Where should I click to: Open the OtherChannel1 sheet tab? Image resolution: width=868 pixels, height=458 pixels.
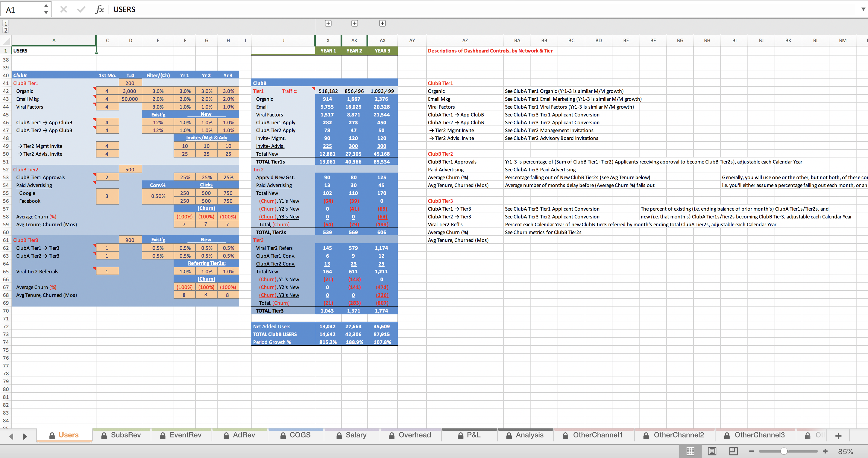pos(593,435)
